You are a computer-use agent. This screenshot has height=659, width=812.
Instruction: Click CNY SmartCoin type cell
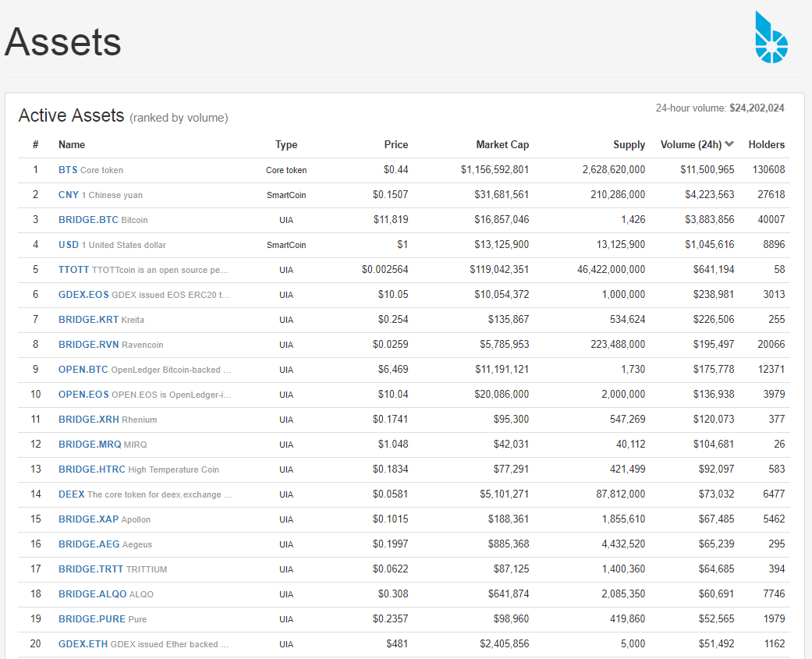tap(285, 195)
